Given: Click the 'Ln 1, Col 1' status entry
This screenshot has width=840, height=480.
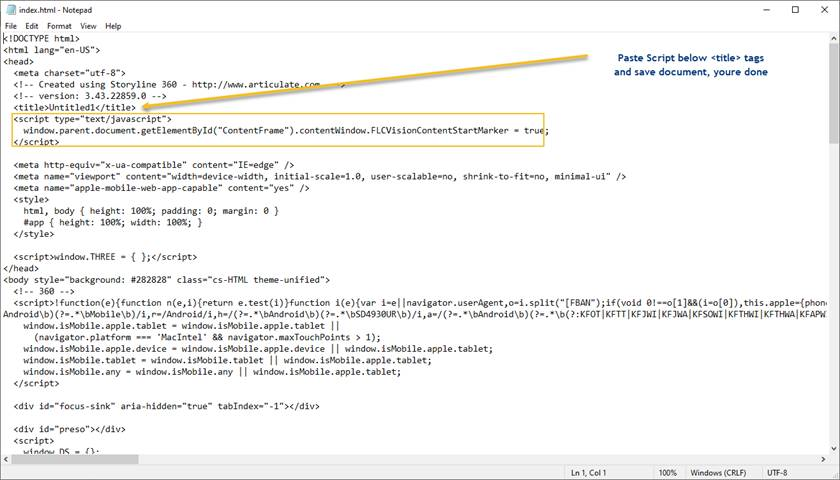Looking at the screenshot, I should [588, 472].
